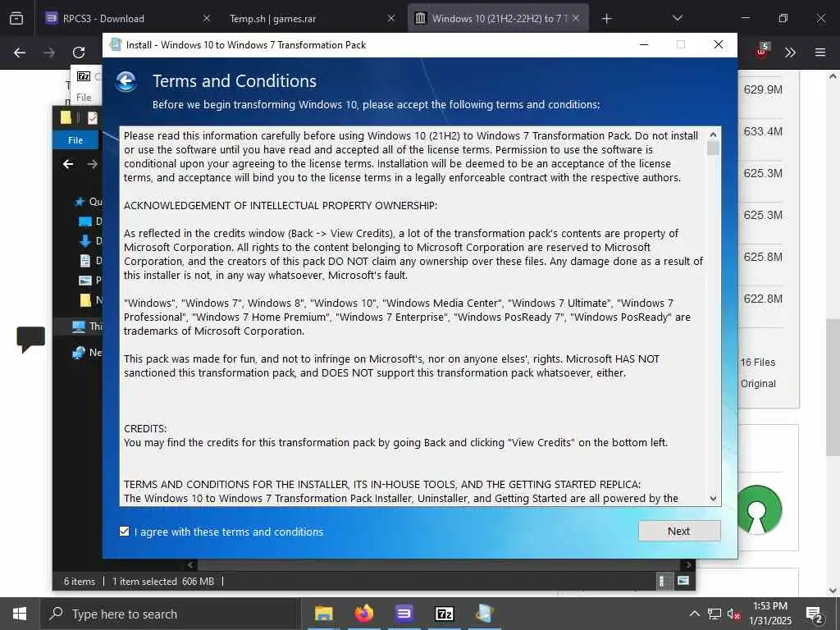The height and width of the screenshot is (630, 840).
Task: Click File Explorer forward arrow
Action: pos(92,164)
